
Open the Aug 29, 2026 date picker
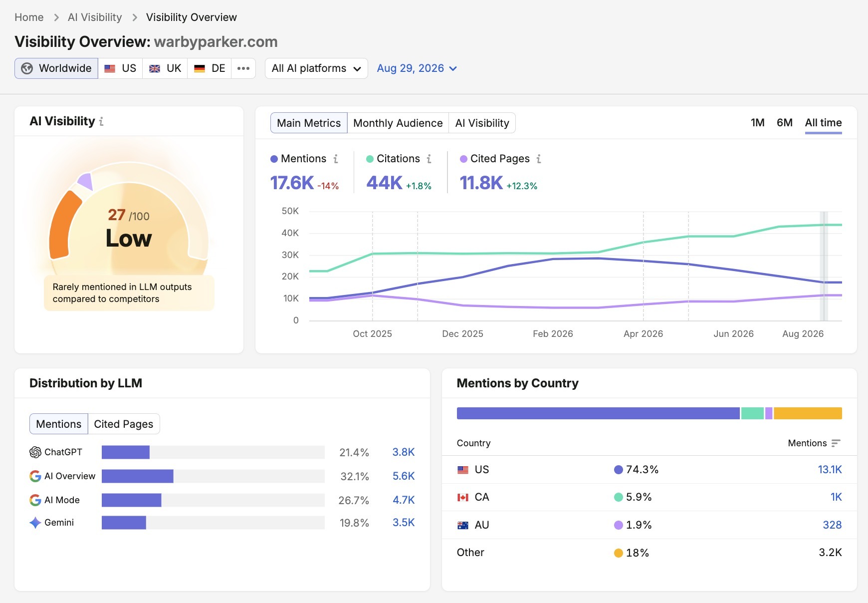click(x=417, y=68)
